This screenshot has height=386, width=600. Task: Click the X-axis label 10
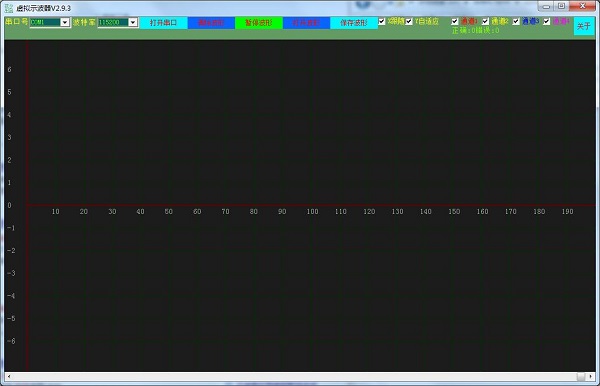pos(55,212)
